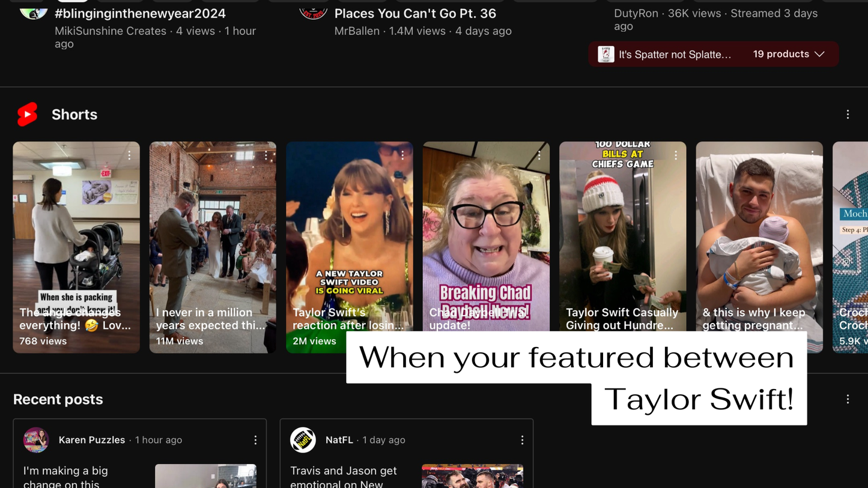Open the '#blinginginthenewyear2024' video title

(140, 13)
